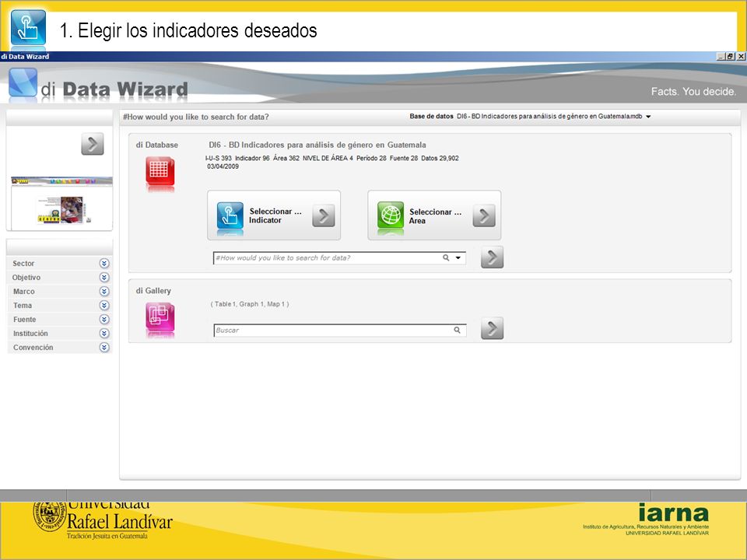This screenshot has width=747, height=560.
Task: Click the date 03/04/2009
Action: click(x=223, y=166)
